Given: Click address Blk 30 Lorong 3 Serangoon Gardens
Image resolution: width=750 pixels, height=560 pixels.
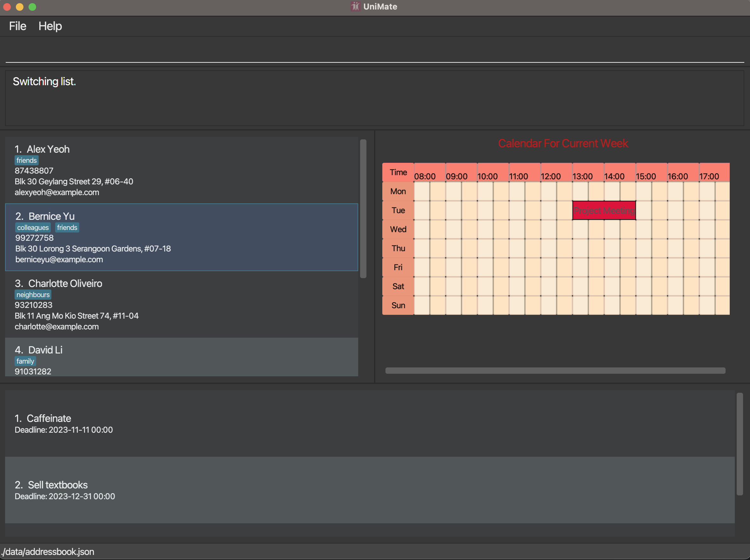Looking at the screenshot, I should 93,249.
